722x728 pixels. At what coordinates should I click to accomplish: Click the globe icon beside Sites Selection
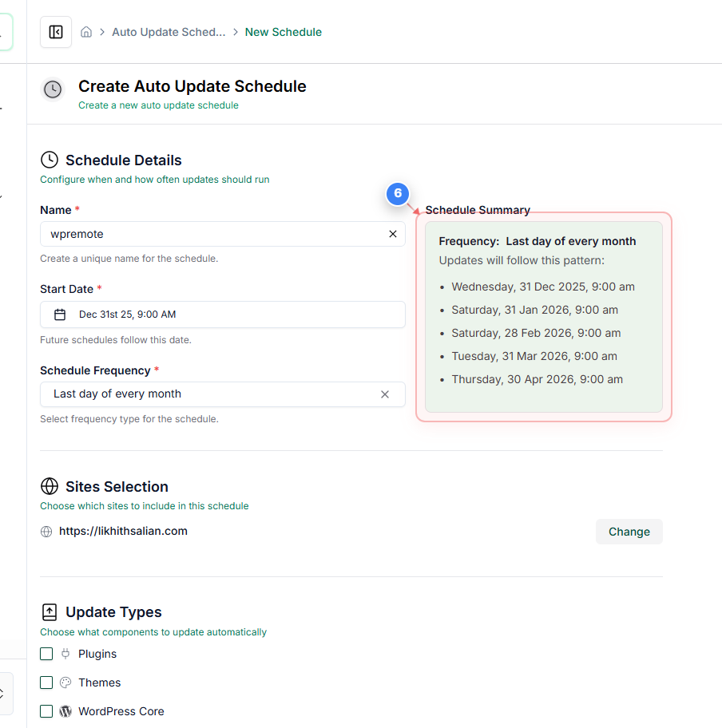coord(50,486)
